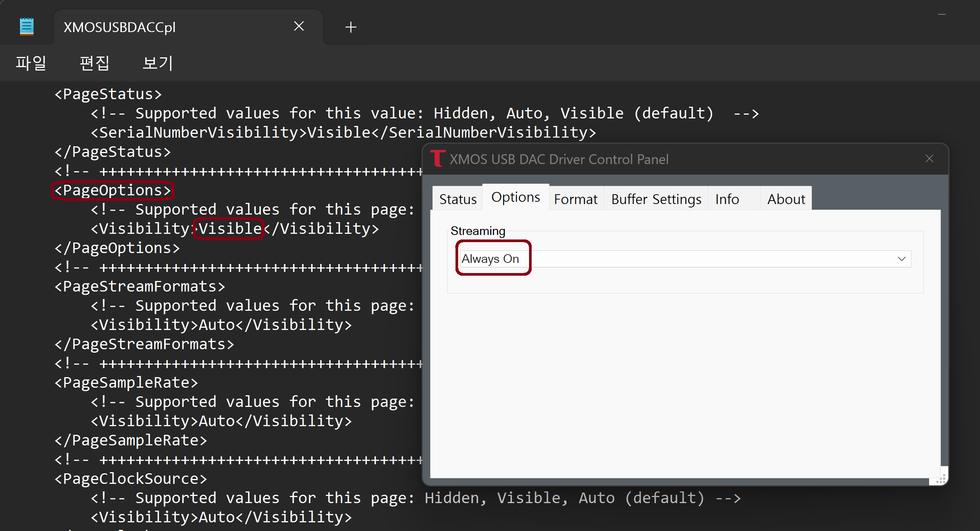Click the </PageStatus> closing tag
The height and width of the screenshot is (531, 980).
pyautogui.click(x=113, y=151)
